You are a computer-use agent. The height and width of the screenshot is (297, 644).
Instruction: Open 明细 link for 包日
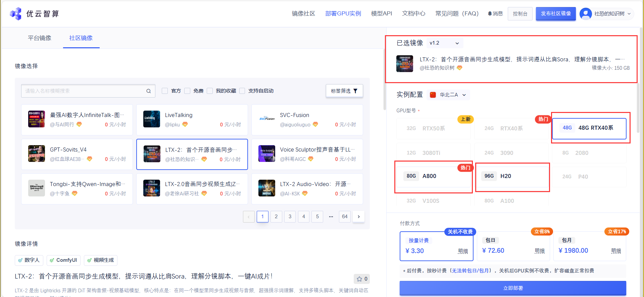pos(540,251)
